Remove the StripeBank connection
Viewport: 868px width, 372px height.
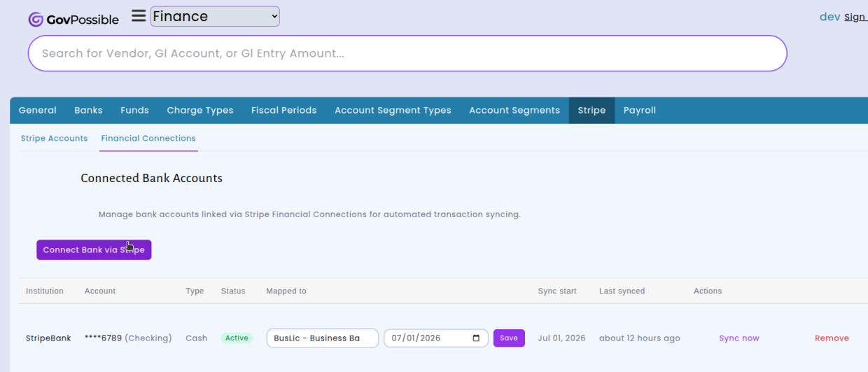(x=832, y=338)
